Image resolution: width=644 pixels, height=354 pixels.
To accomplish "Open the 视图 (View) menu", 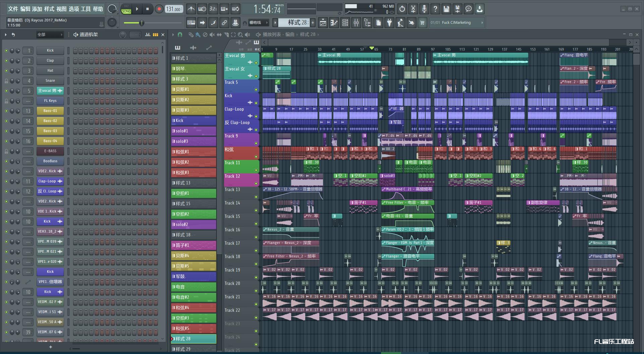I will (x=61, y=9).
